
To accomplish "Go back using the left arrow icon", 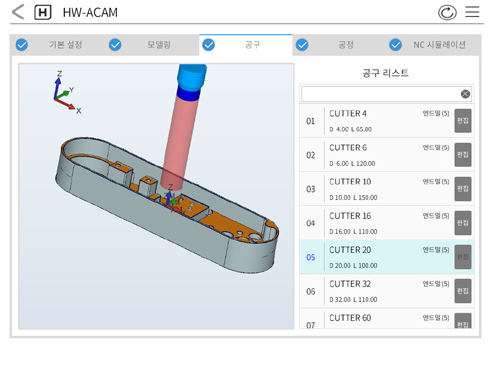I will click(x=18, y=12).
